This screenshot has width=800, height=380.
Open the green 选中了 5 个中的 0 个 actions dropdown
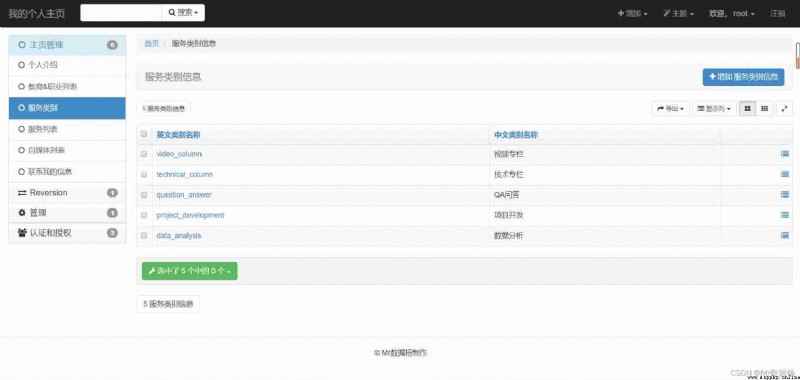click(x=189, y=271)
